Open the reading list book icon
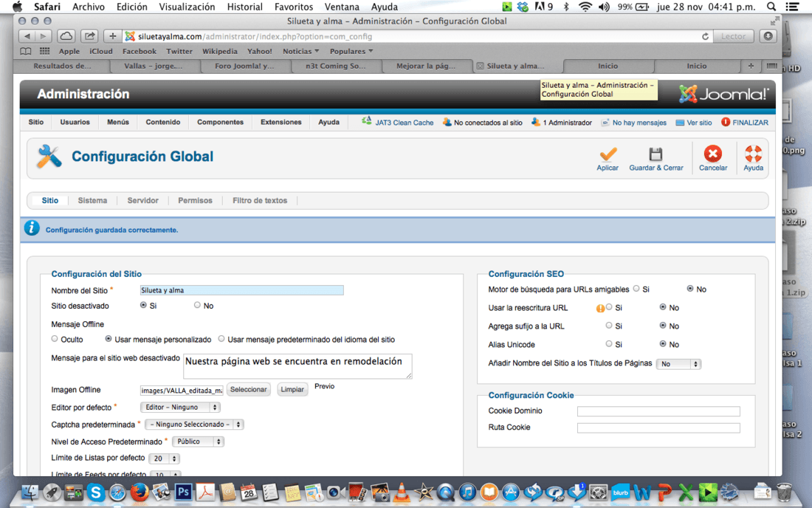This screenshot has width=812, height=508. pos(25,51)
